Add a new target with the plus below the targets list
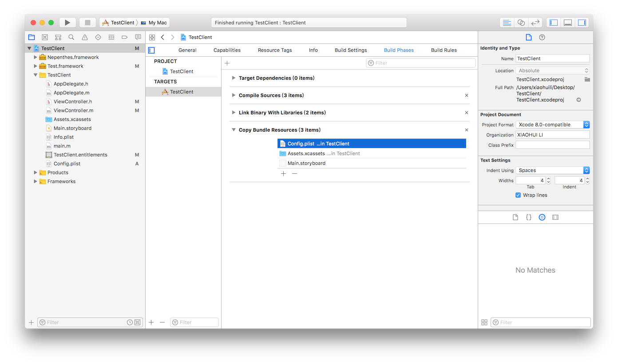618x364 pixels. click(x=151, y=322)
